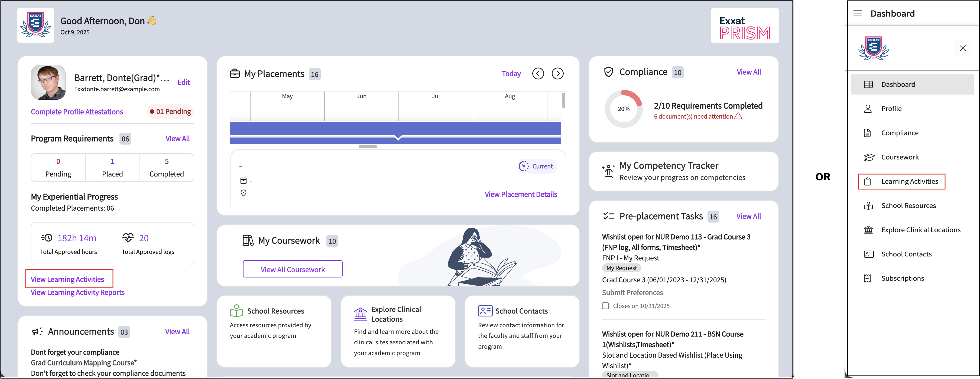Click the My Competency Tracker icon

coord(608,171)
